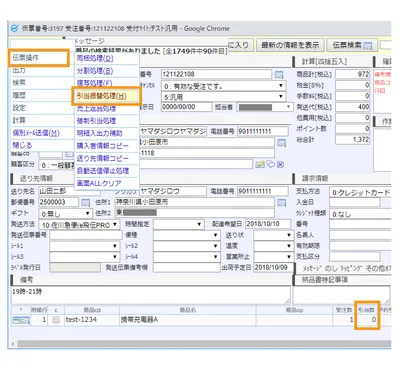Viewport: 400px width, 370px height.
Task: Click the test-1234 product code cell
Action: 92,320
